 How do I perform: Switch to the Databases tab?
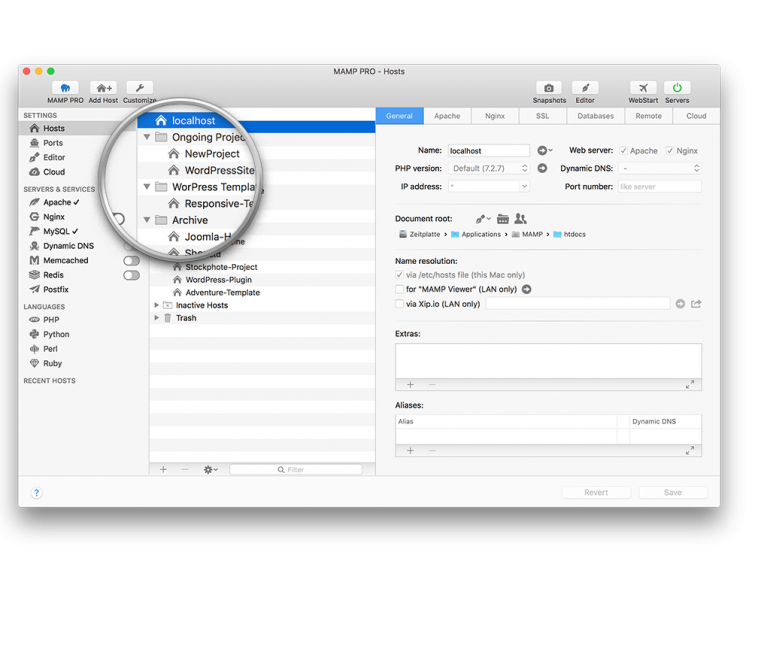pyautogui.click(x=595, y=116)
